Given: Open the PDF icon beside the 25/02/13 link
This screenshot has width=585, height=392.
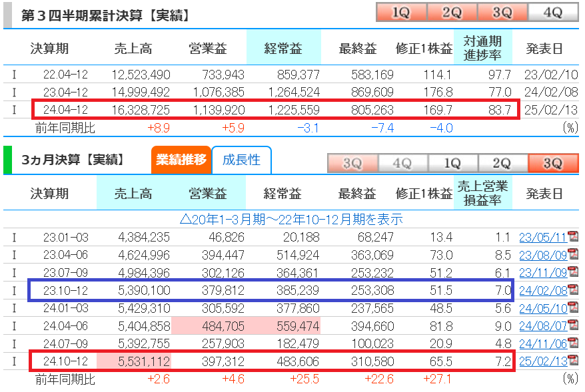Looking at the screenshot, I should pyautogui.click(x=573, y=360).
